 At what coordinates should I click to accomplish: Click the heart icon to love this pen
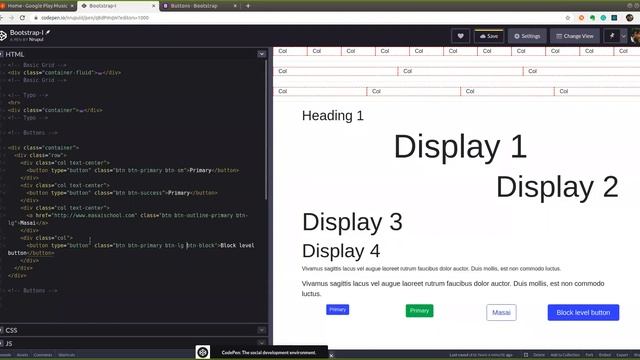pos(460,36)
